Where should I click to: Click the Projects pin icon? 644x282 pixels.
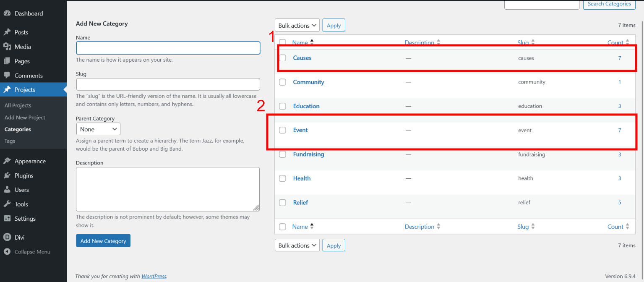click(7, 90)
